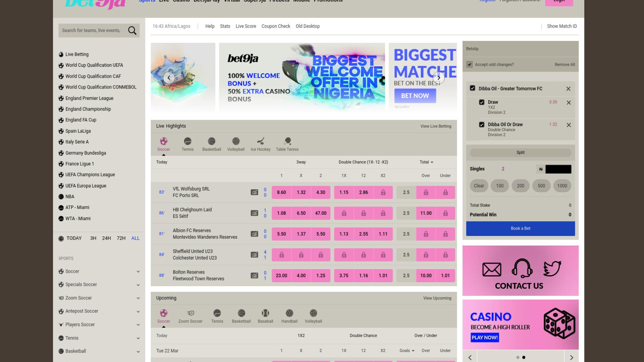Click the Clear stake button
The image size is (644, 362).
coord(479,186)
